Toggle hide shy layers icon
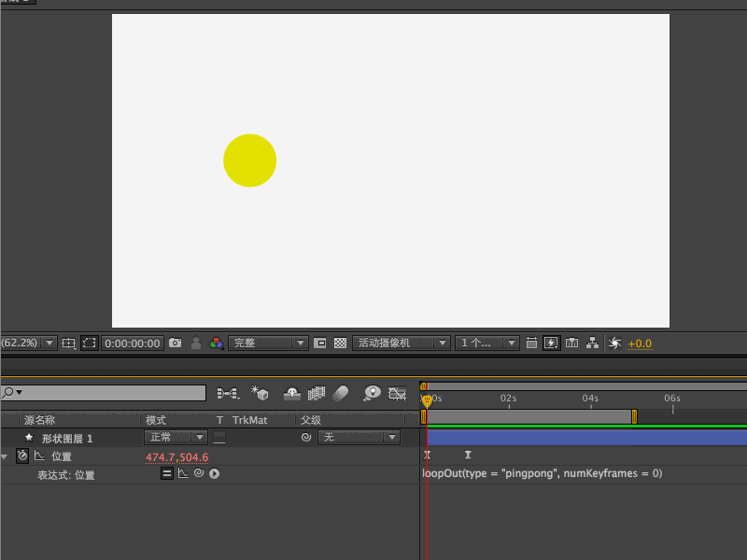 click(292, 393)
